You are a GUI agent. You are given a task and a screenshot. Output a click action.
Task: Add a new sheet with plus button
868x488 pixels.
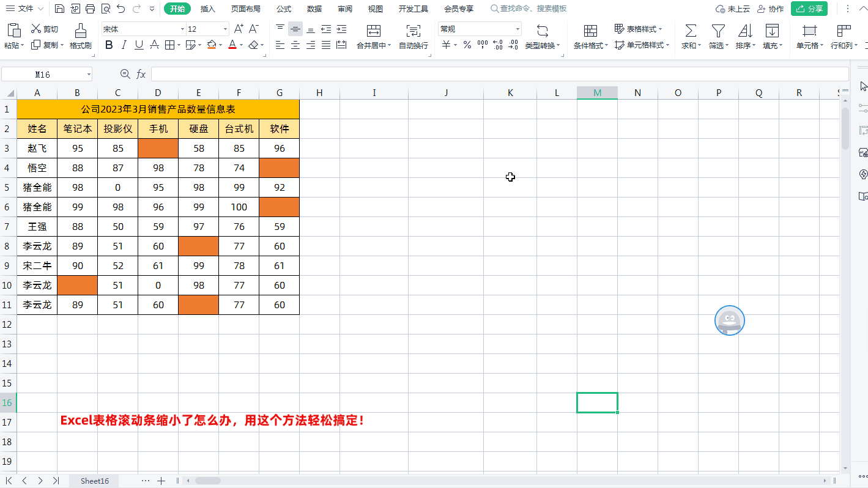[x=161, y=481]
